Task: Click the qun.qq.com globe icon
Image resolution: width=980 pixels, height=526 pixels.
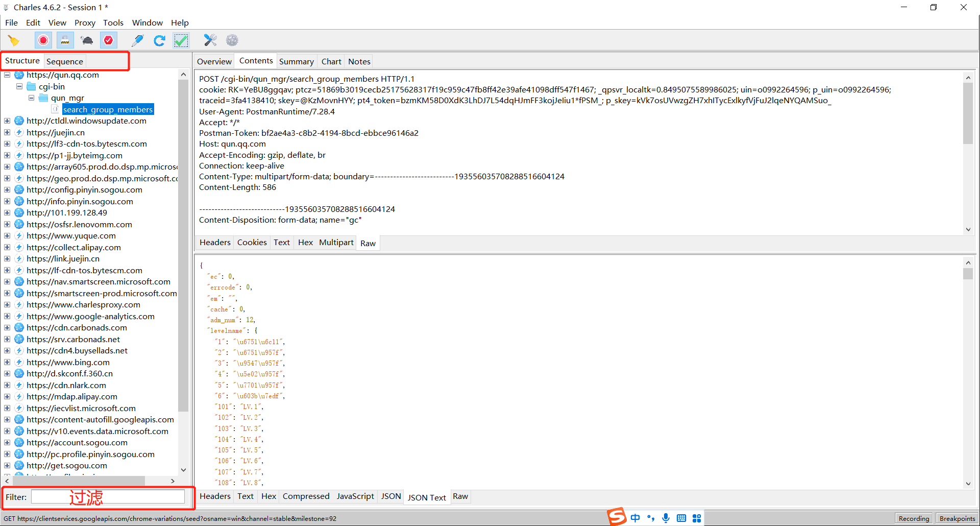Action: 19,75
